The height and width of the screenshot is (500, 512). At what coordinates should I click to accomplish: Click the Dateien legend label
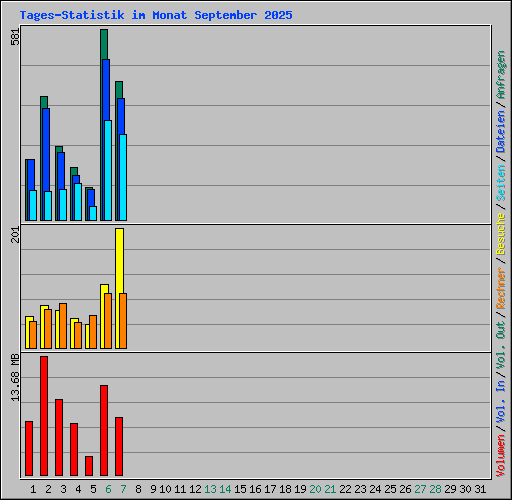coord(501,131)
